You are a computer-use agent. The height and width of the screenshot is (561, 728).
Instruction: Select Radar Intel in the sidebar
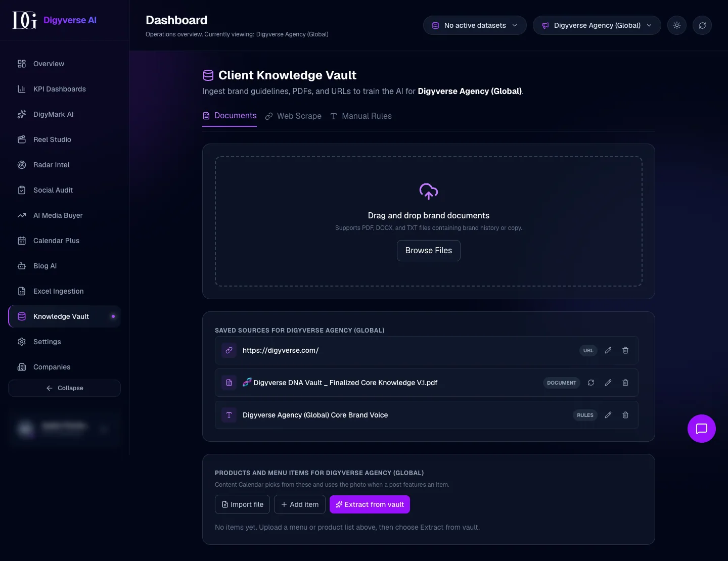click(64, 165)
